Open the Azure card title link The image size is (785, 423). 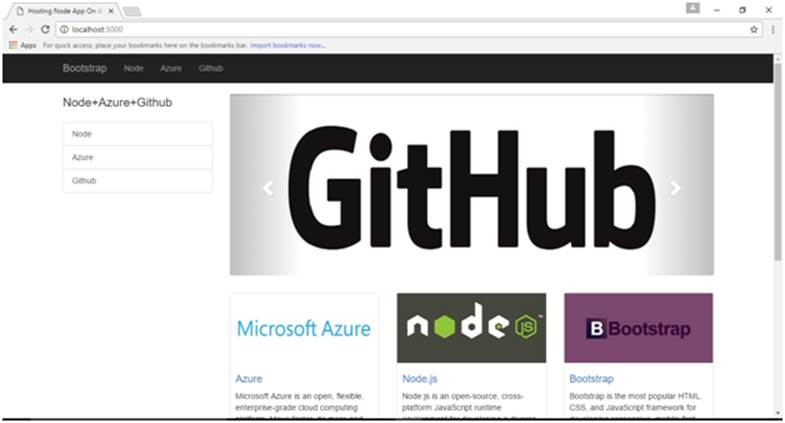tap(249, 379)
